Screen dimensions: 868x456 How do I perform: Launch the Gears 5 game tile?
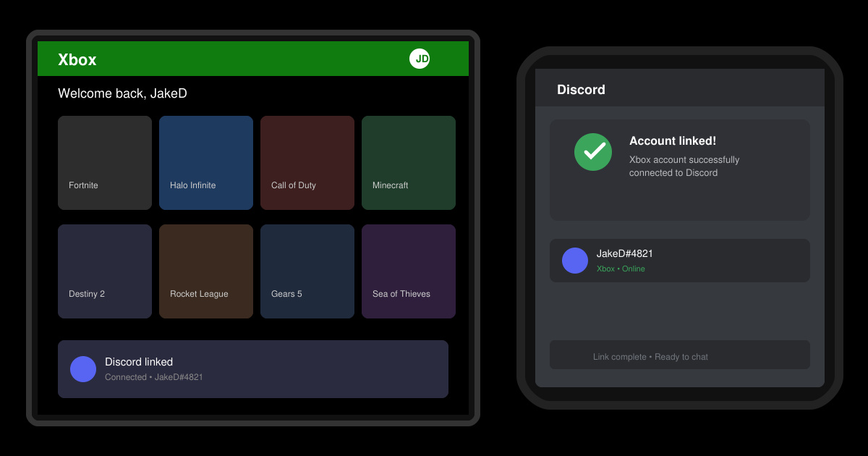point(307,271)
